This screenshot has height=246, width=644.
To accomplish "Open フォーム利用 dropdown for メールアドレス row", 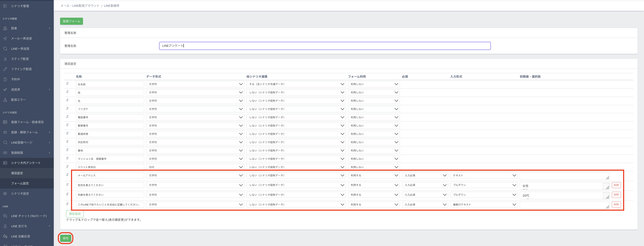I will click(374, 175).
